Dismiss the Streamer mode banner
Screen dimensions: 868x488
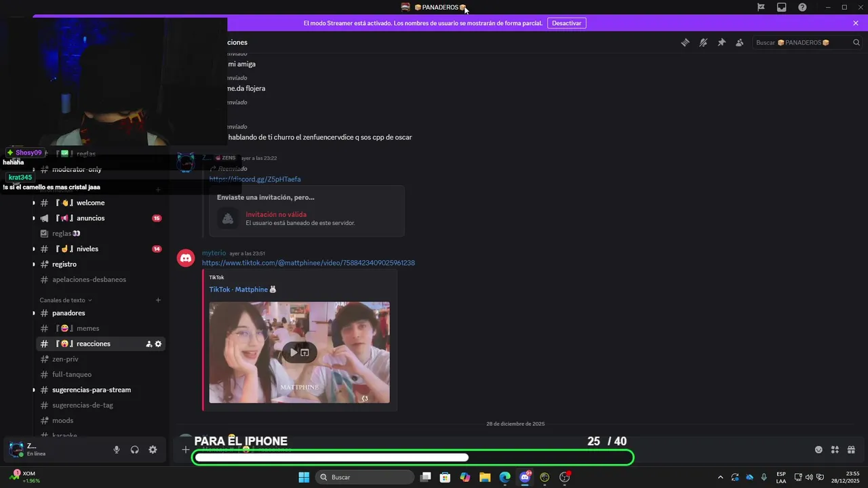point(856,23)
